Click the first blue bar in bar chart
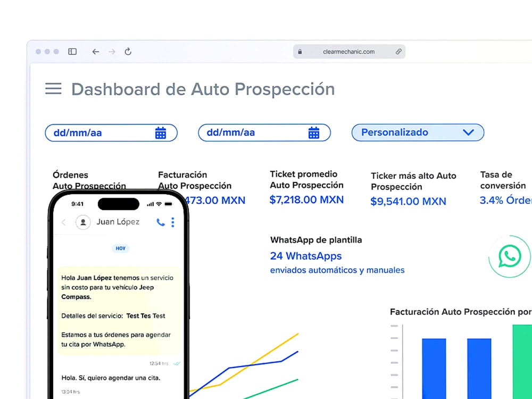 434,369
